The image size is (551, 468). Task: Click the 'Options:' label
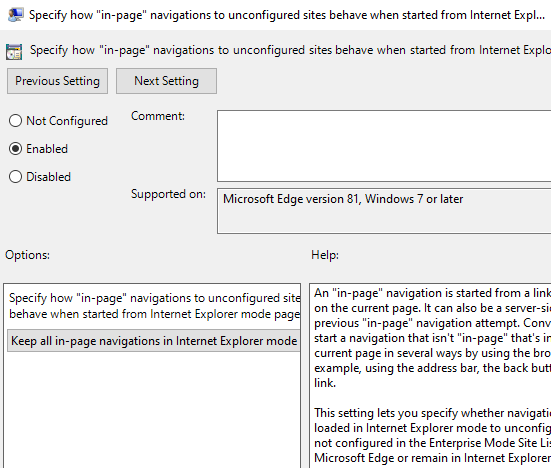tap(27, 255)
